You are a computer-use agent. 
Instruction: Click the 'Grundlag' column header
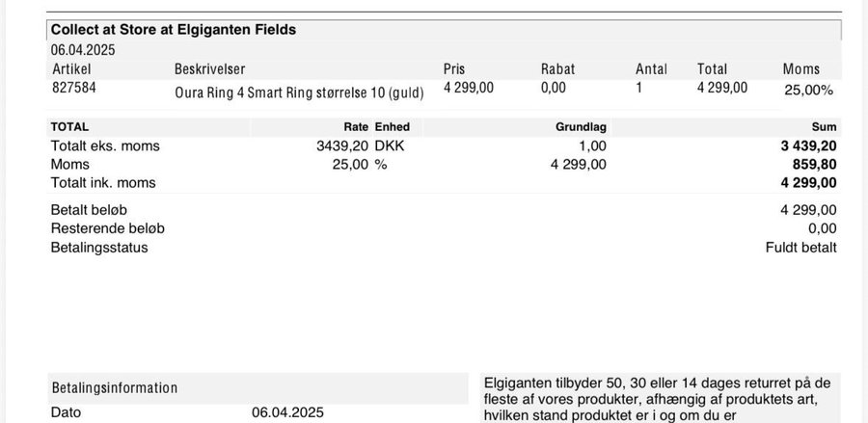581,127
